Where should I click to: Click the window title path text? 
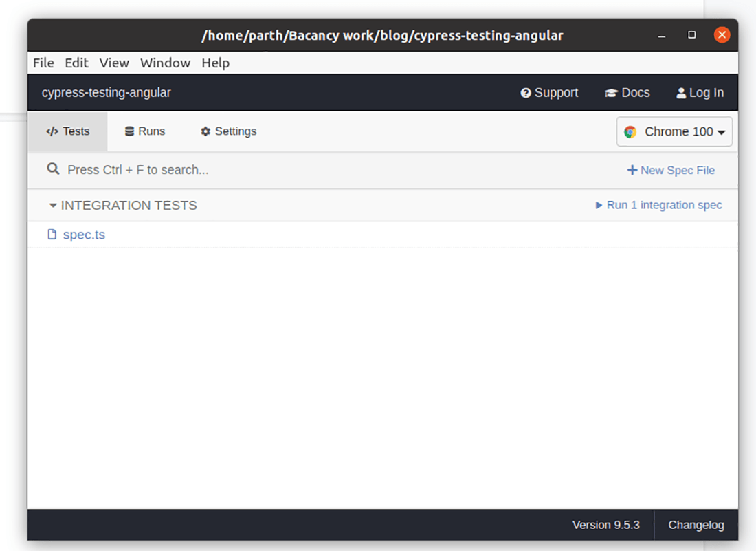point(382,36)
